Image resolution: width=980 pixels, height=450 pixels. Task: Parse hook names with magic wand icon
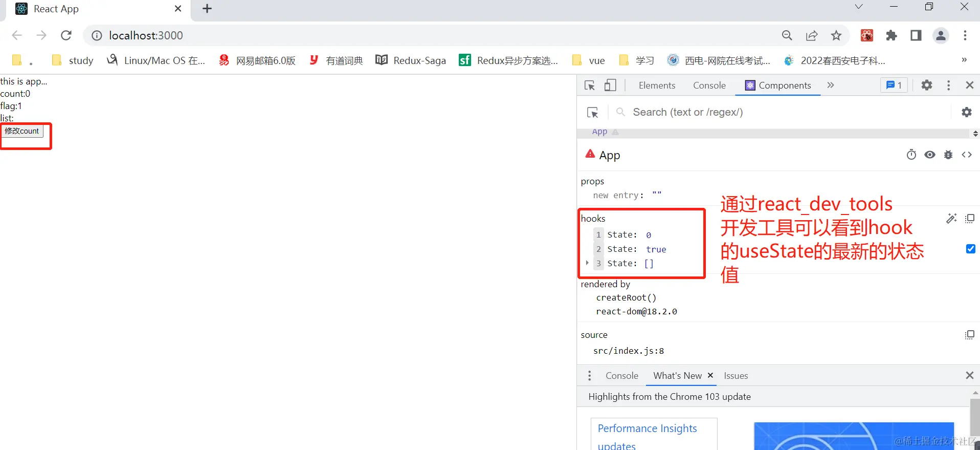click(951, 219)
